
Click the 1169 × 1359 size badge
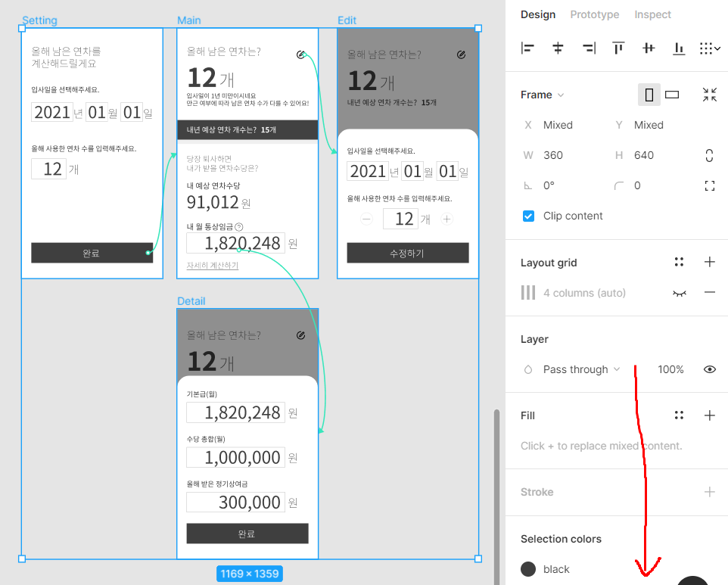[x=249, y=574]
